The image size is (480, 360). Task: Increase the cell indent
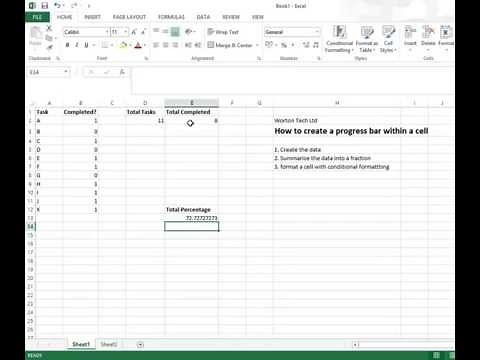click(x=198, y=45)
